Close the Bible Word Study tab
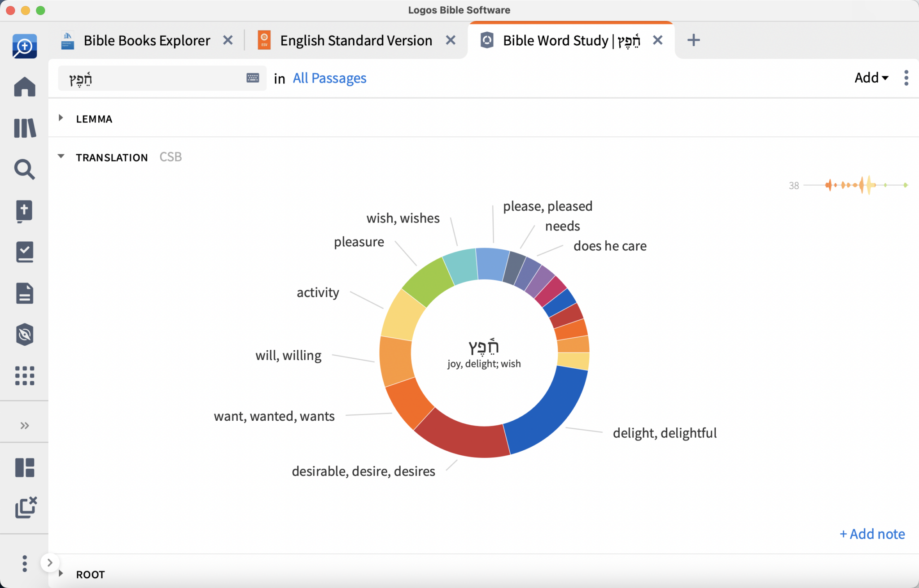The height and width of the screenshot is (588, 919). pos(657,40)
